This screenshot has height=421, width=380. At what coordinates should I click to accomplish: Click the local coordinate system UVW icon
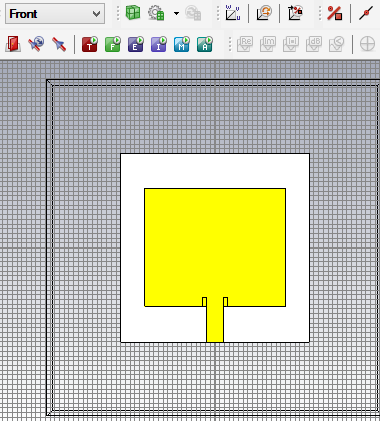pyautogui.click(x=233, y=13)
